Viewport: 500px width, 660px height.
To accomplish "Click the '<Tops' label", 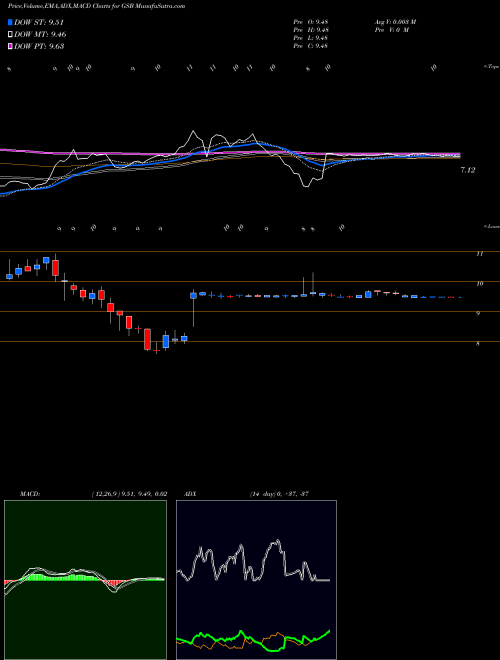I will pos(492,67).
